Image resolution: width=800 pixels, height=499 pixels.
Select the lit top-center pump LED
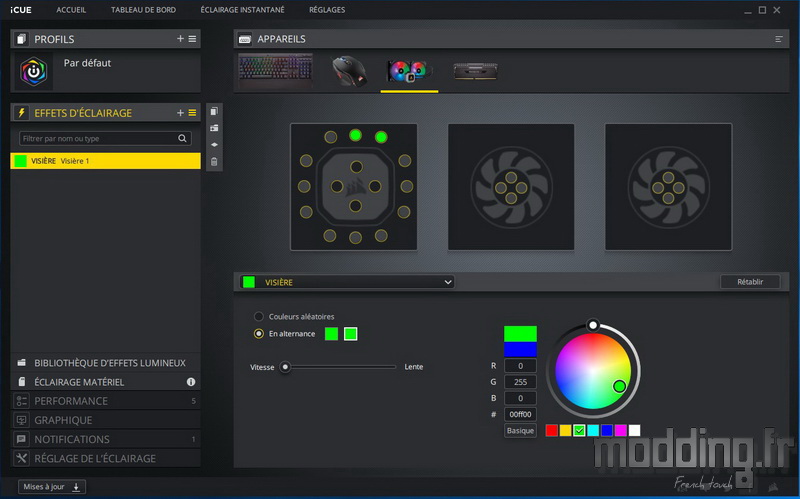(356, 135)
